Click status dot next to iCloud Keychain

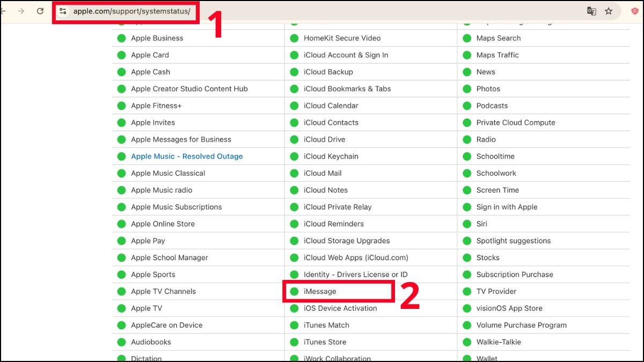(294, 157)
